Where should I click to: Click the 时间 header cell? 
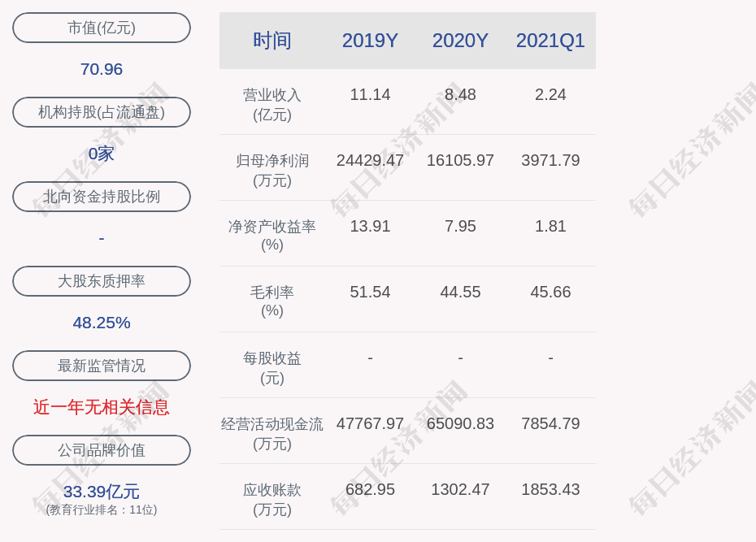coord(272,41)
